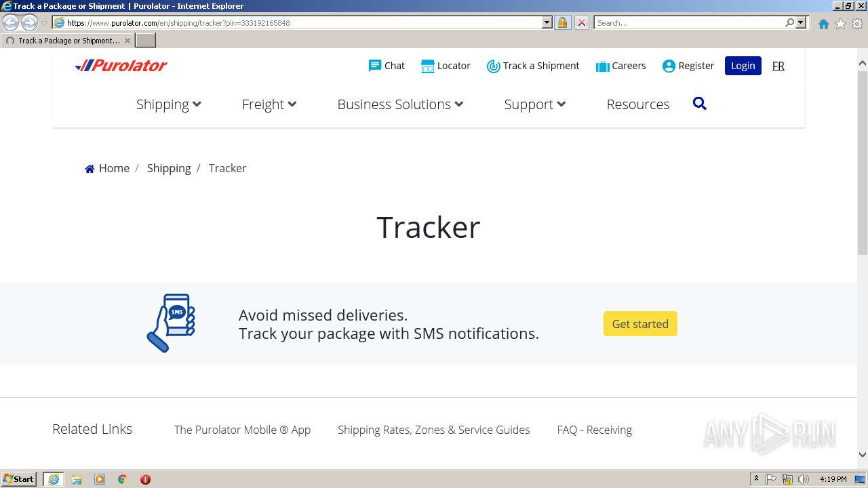Click the taskbar clock 4:19 PM
Image resolution: width=868 pixels, height=488 pixels.
tap(833, 479)
